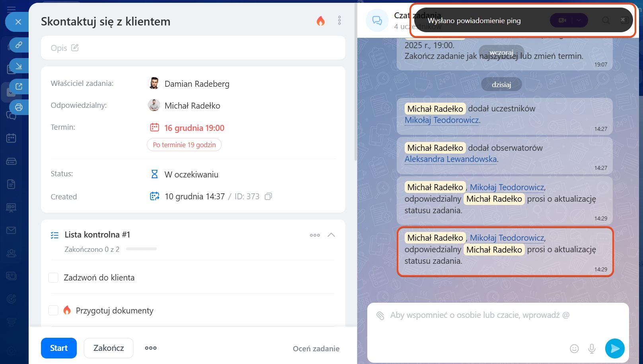Screen dimensions: 643x364
Task: Click the task chat bubble icon
Action: (x=377, y=20)
